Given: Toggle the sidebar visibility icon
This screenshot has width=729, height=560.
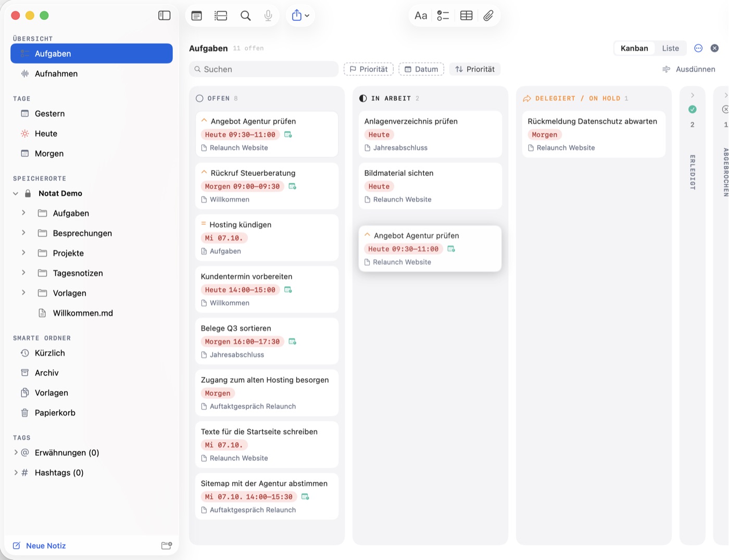Looking at the screenshot, I should (165, 16).
